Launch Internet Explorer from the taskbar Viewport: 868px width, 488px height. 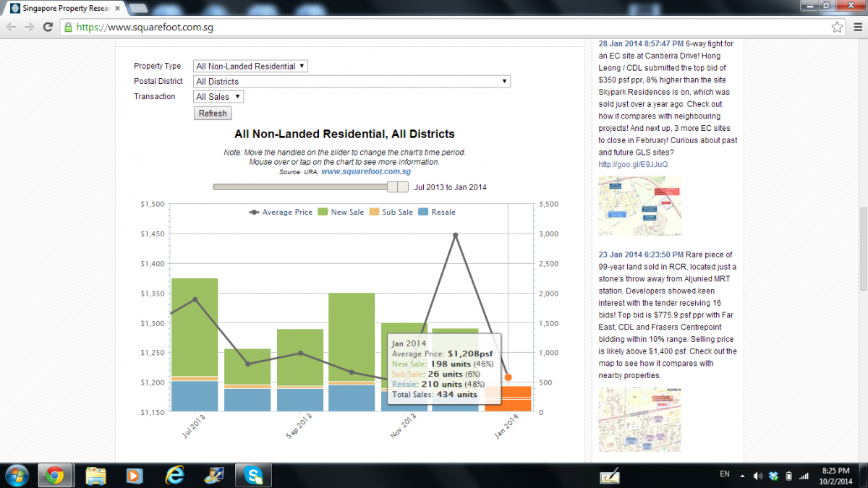[174, 475]
